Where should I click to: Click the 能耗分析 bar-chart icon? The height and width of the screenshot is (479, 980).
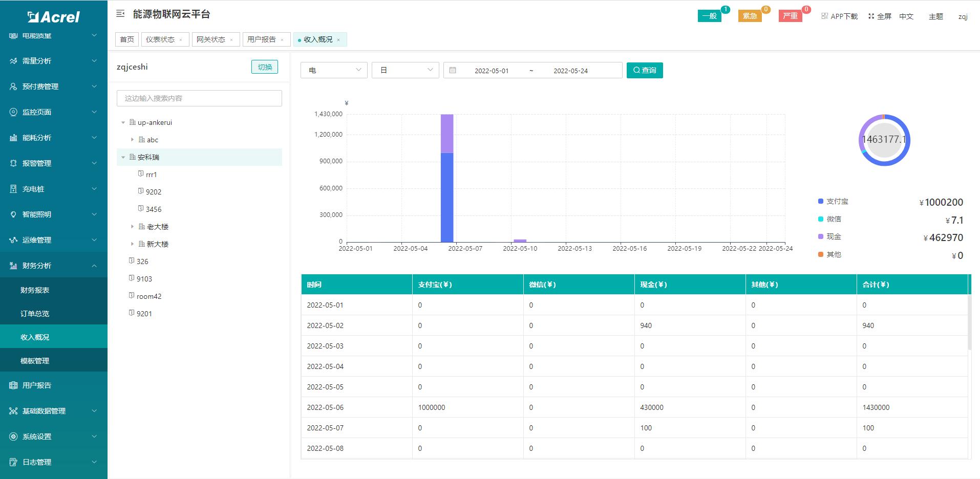tap(13, 137)
